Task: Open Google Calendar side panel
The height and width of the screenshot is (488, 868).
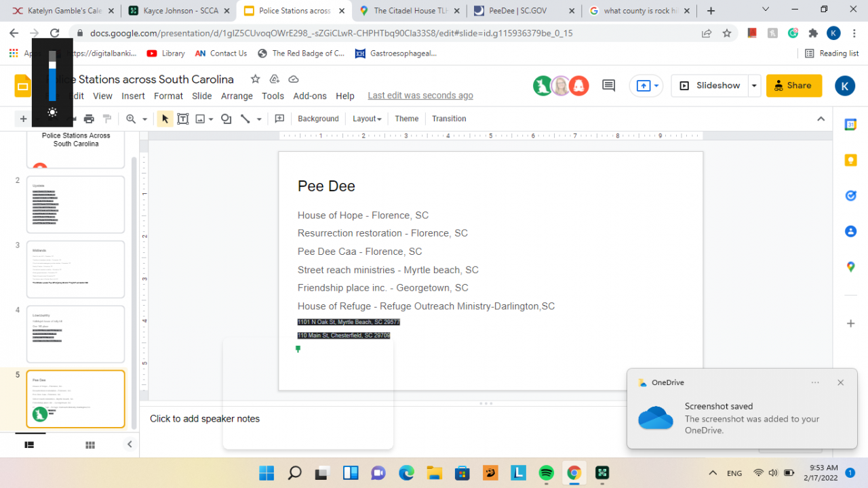Action: [850, 124]
